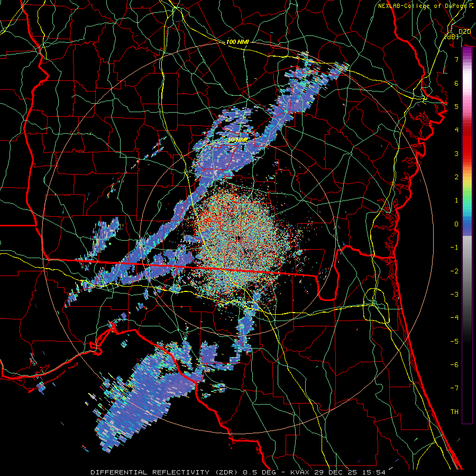The width and height of the screenshot is (476, 476).
Task: Click the TH label on the scale
Action: click(454, 412)
